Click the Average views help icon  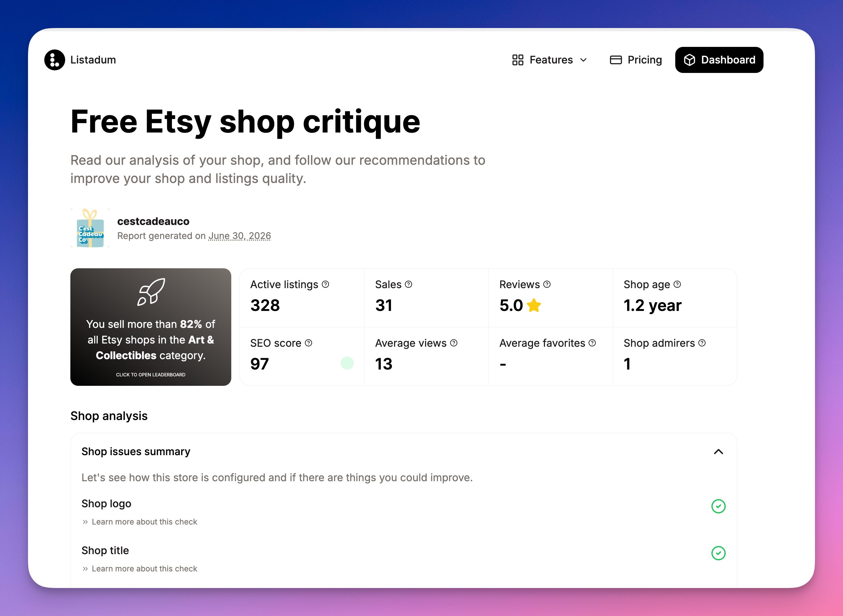[453, 343]
